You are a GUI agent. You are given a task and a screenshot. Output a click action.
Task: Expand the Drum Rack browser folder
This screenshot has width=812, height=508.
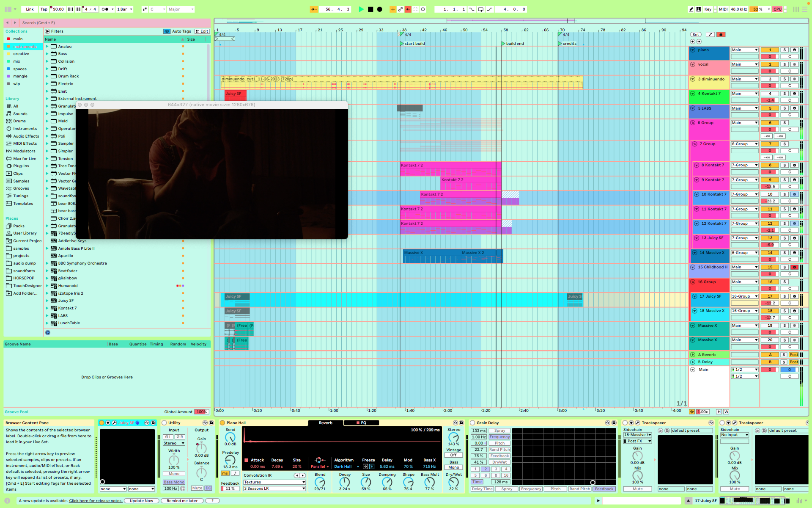pyautogui.click(x=47, y=76)
